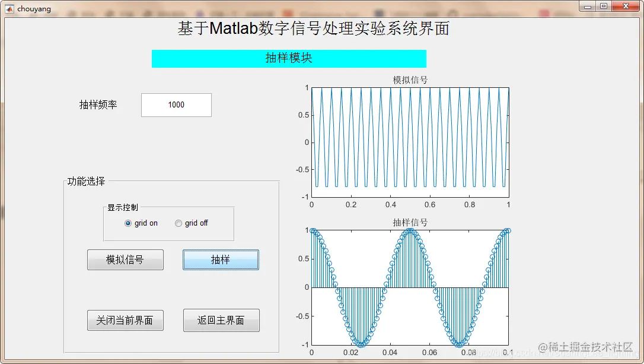Click the 抽样信号 plot title
Viewport: 644px width, 364px height.
pos(410,223)
